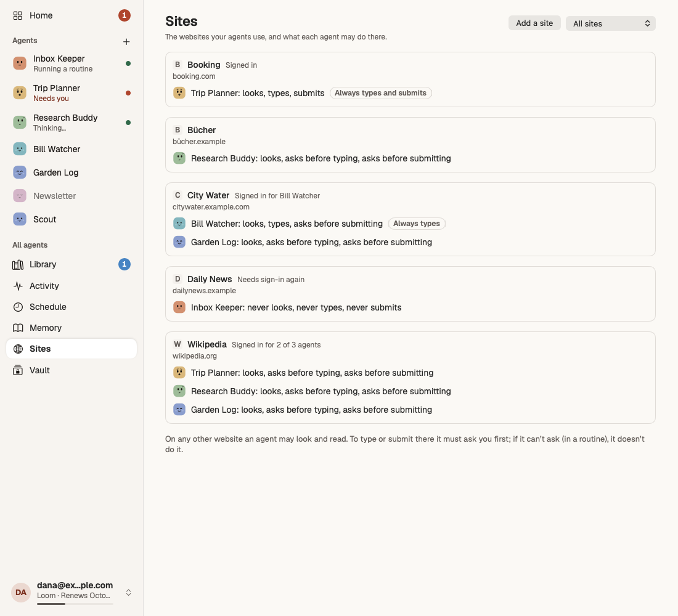Click the wikipedia.org URL text
The image size is (678, 616).
coord(195,356)
